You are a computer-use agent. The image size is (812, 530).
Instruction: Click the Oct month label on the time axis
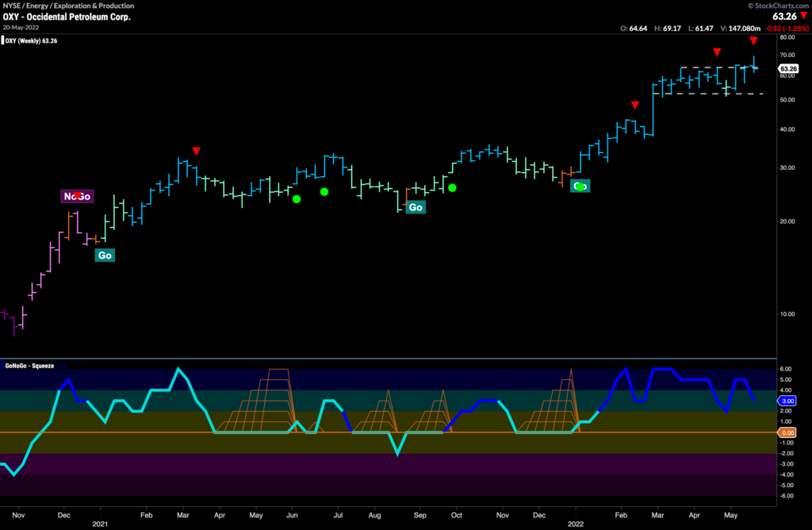tap(456, 515)
